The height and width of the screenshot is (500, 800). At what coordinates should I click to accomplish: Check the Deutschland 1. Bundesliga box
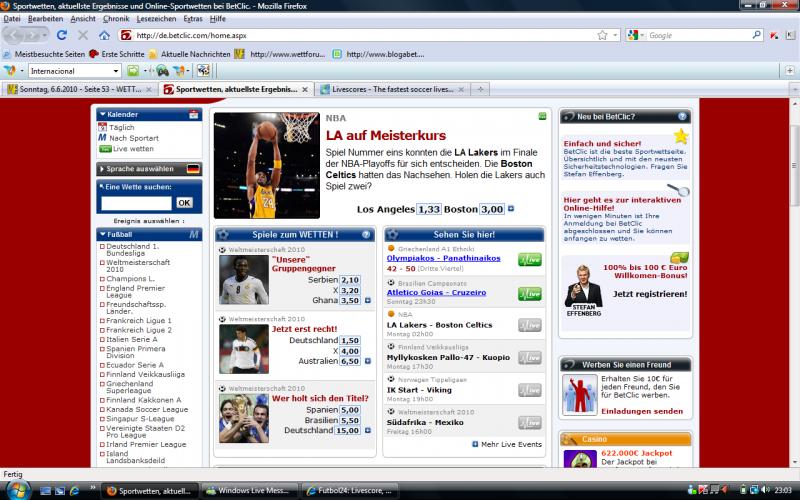point(102,246)
